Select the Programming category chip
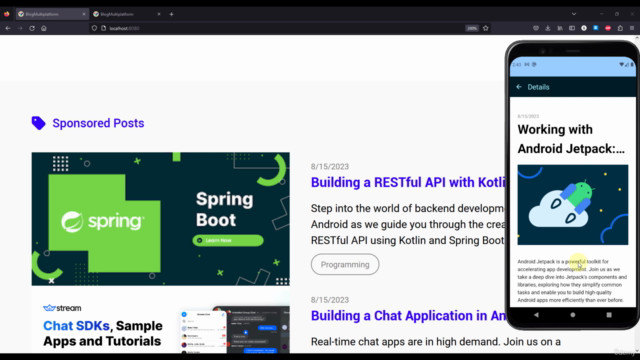Image resolution: width=640 pixels, height=360 pixels. tap(345, 264)
